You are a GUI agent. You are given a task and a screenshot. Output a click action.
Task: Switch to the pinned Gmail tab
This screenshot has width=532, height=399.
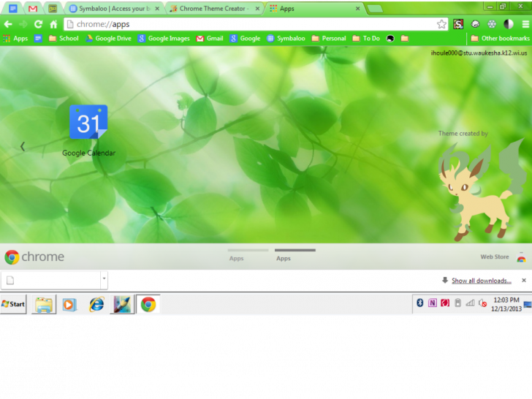click(33, 9)
